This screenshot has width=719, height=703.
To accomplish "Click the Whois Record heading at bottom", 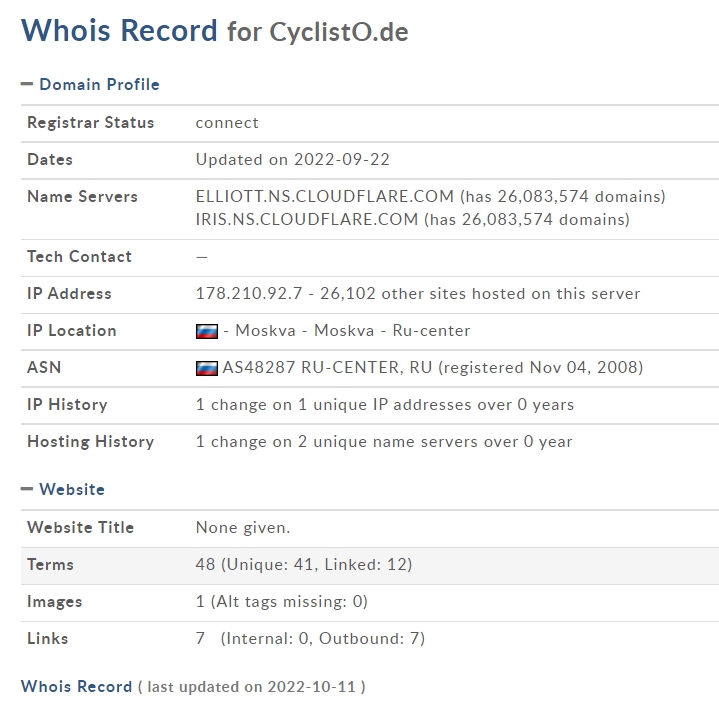I will click(77, 686).
